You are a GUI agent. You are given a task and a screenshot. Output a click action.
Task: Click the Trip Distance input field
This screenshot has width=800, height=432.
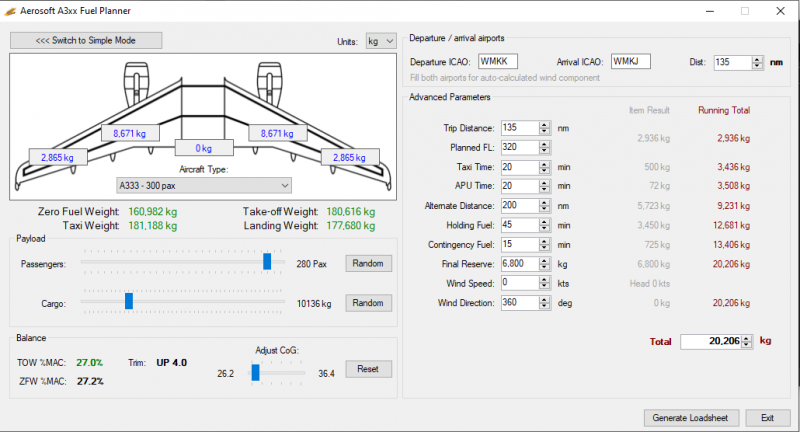[x=519, y=128]
